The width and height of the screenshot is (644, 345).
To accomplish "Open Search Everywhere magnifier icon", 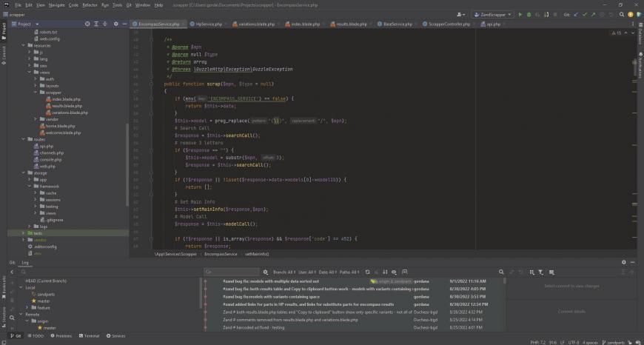I will pos(622,14).
